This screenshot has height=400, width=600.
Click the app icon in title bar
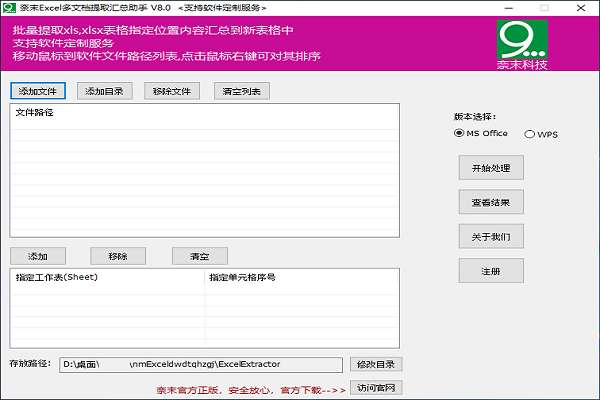coord(8,7)
